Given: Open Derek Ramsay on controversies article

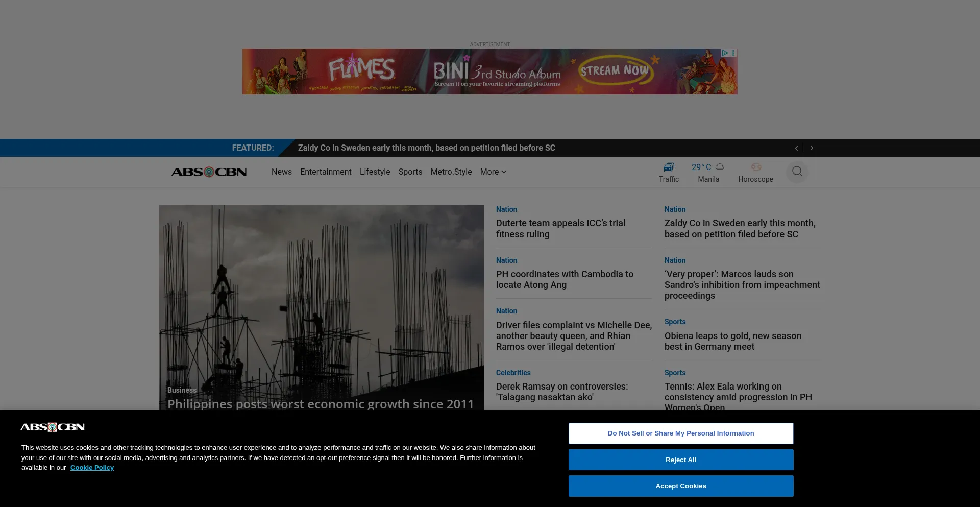Looking at the screenshot, I should [562, 392].
